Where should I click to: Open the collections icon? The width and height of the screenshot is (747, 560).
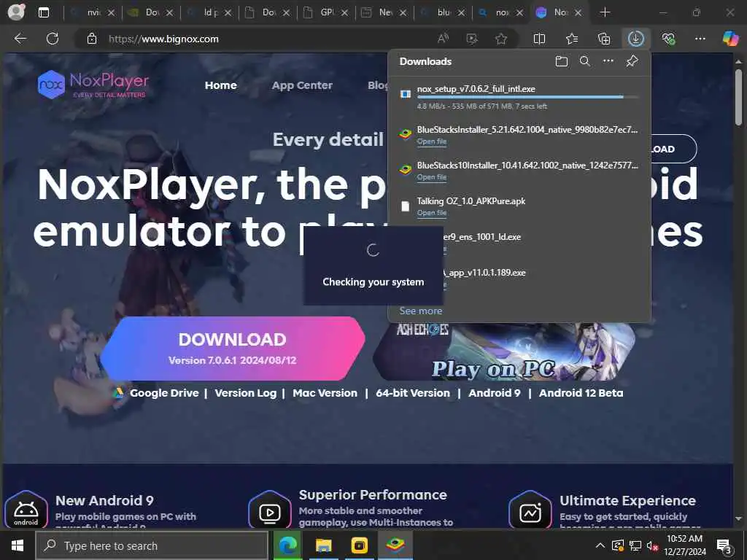coord(604,39)
